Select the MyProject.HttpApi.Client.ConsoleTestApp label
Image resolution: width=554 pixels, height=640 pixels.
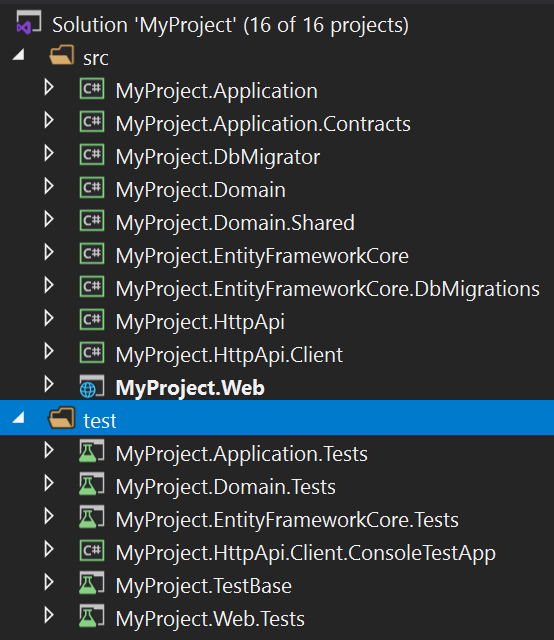(305, 553)
